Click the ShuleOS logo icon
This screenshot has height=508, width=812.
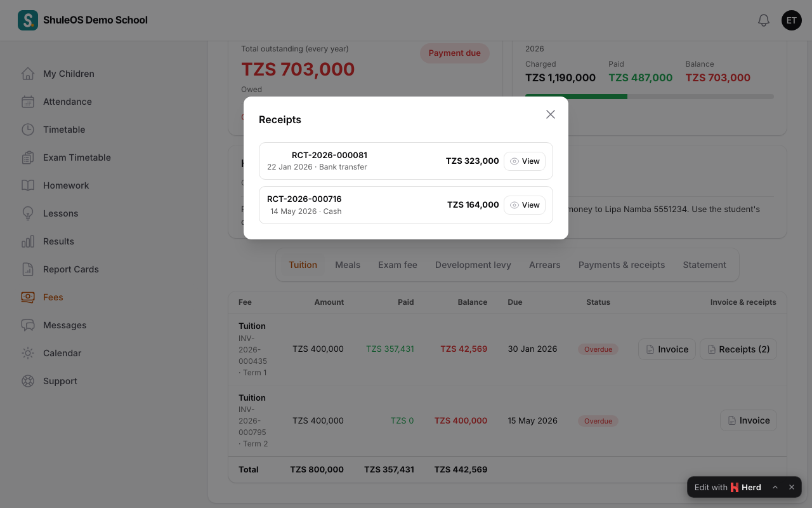point(28,20)
